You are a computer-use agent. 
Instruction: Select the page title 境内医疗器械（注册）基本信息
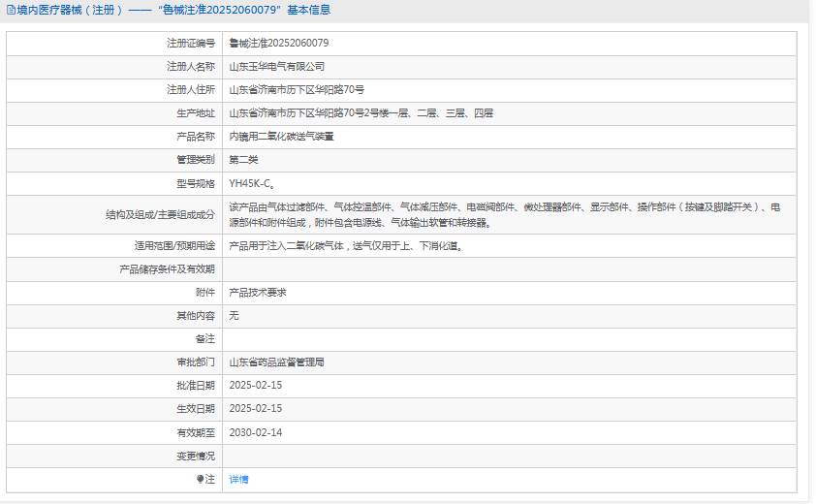(173, 10)
